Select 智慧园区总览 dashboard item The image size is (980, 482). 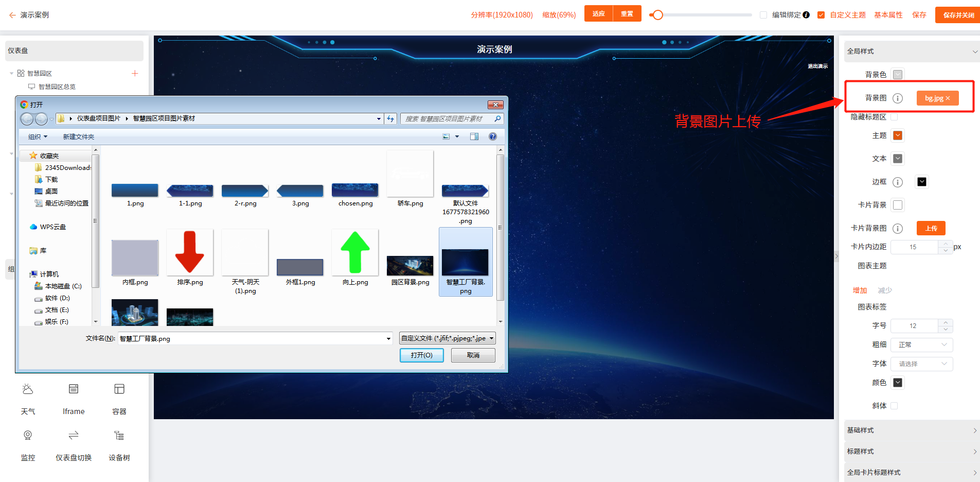(x=57, y=87)
